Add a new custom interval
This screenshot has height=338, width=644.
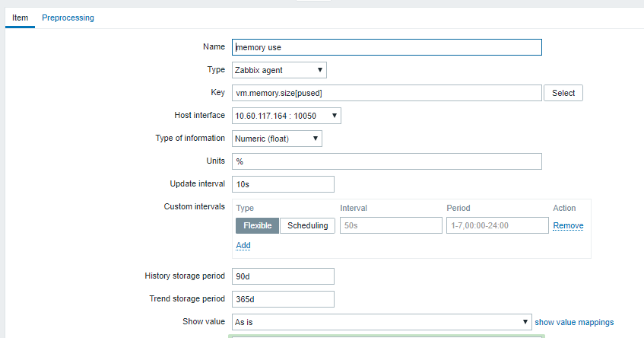point(243,245)
